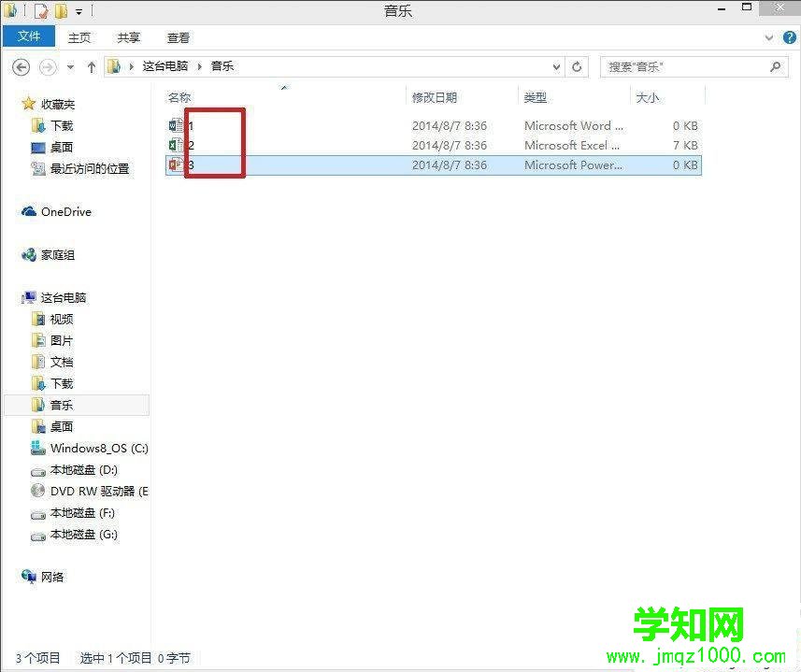The height and width of the screenshot is (672, 801).
Task: Minimize the 音乐 window
Action: pyautogui.click(x=722, y=9)
